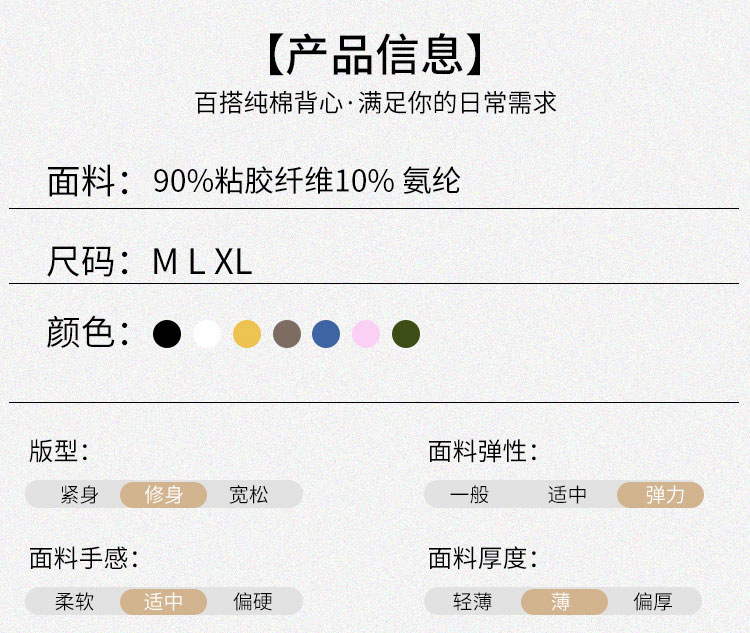The image size is (750, 633).
Task: Select 适中 under 面料弹性
Action: tap(567, 495)
